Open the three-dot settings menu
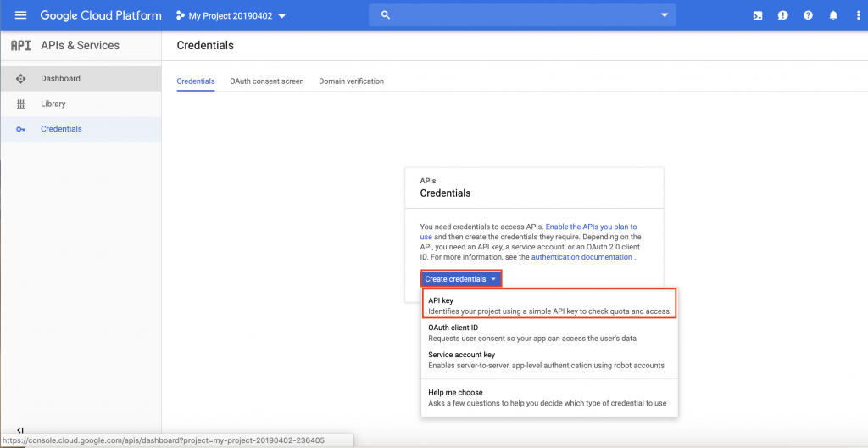The width and height of the screenshot is (868, 448). pos(858,15)
